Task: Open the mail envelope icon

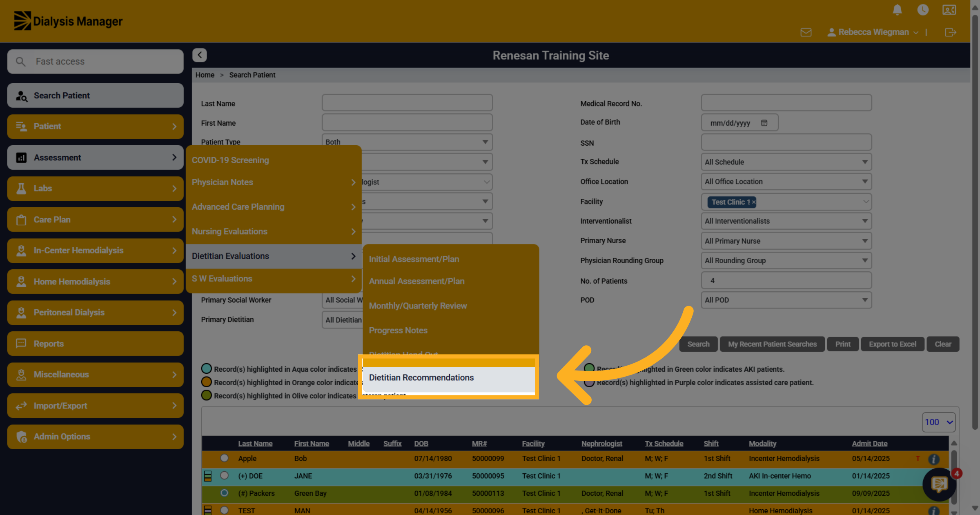Action: [x=806, y=32]
